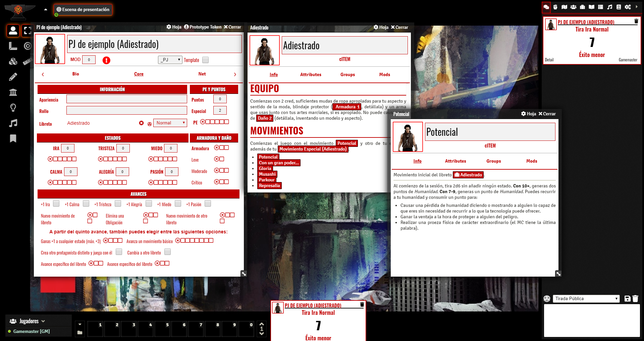Click the Apariencia input field
644x341 pixels.
pyautogui.click(x=127, y=99)
